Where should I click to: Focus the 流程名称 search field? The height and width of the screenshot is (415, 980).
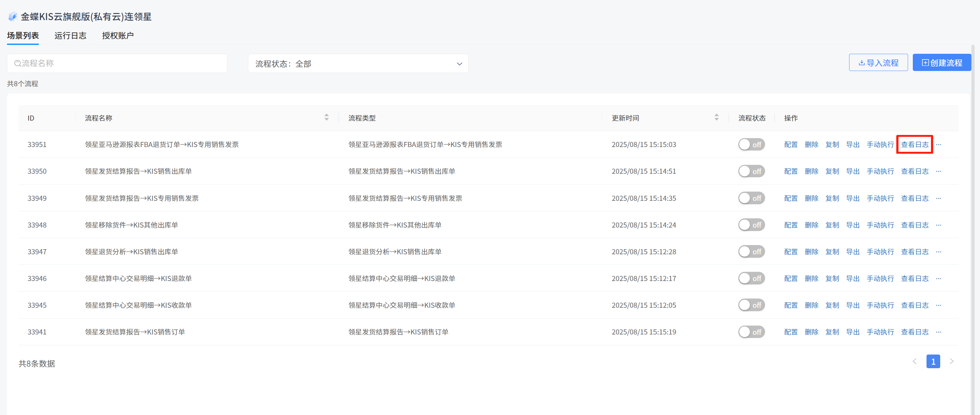pyautogui.click(x=117, y=64)
